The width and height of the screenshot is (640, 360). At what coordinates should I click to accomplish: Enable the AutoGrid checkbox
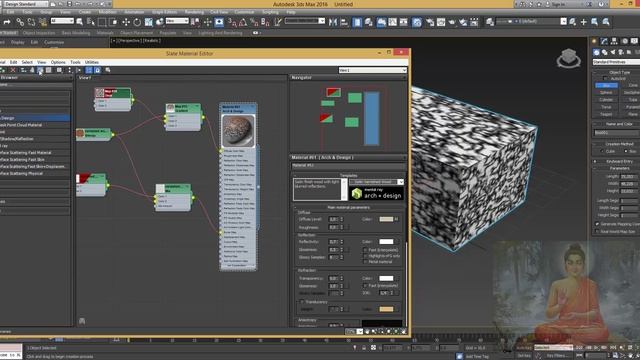[605, 78]
